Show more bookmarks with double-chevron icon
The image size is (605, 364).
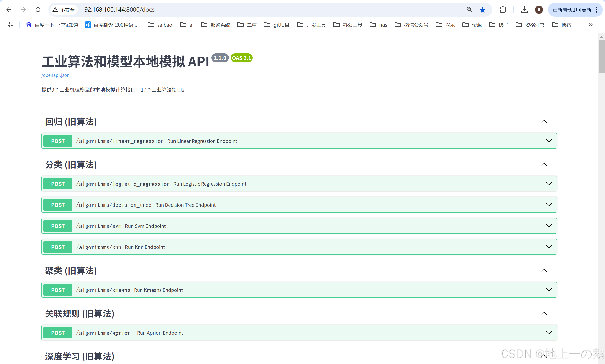pyautogui.click(x=590, y=25)
